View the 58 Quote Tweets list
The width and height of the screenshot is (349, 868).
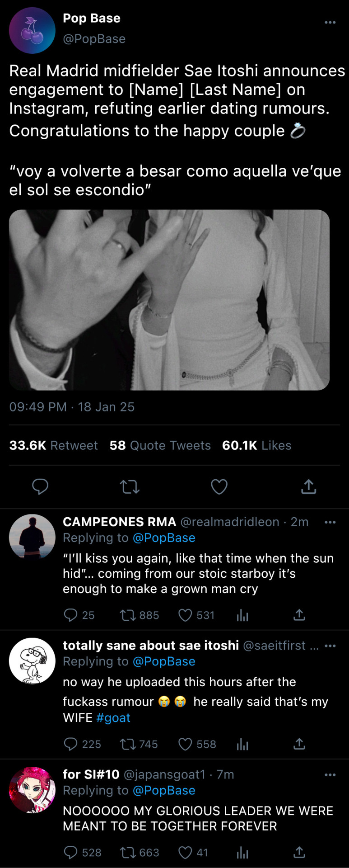[160, 445]
